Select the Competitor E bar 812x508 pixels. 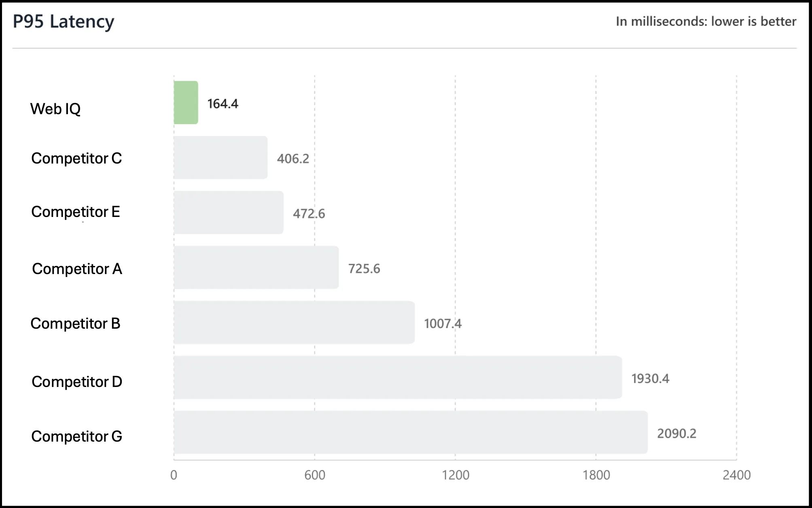pos(229,213)
